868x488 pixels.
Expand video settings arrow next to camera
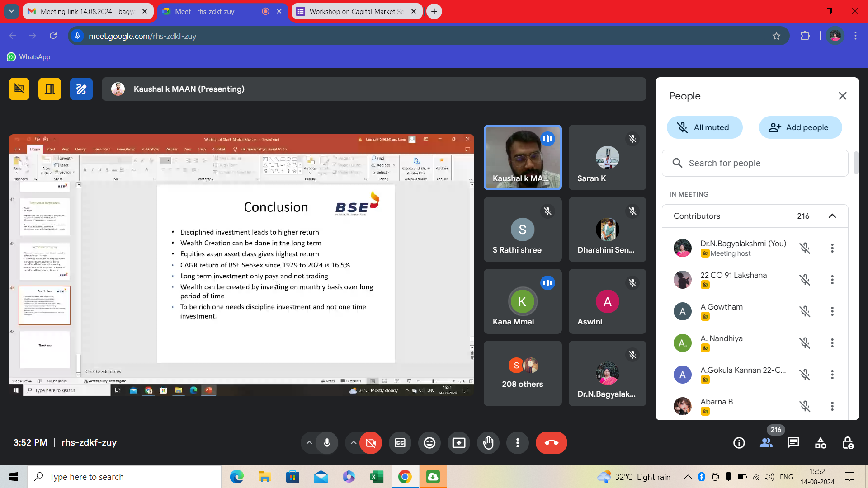point(353,443)
